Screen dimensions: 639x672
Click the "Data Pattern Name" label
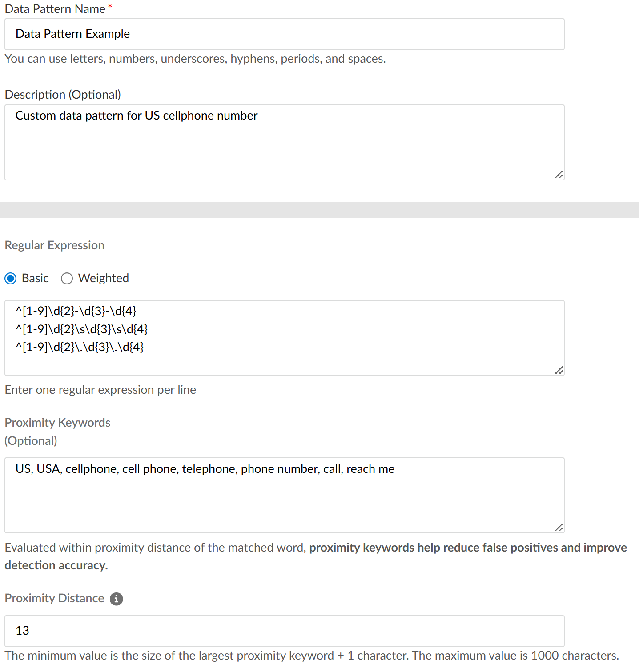[x=55, y=9]
